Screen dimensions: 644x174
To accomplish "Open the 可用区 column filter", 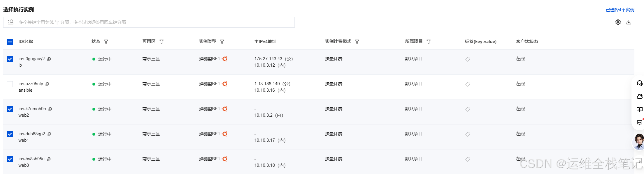I will tap(162, 42).
